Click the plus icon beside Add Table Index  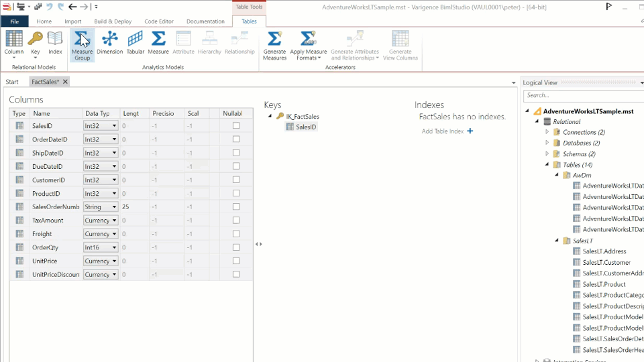470,131
